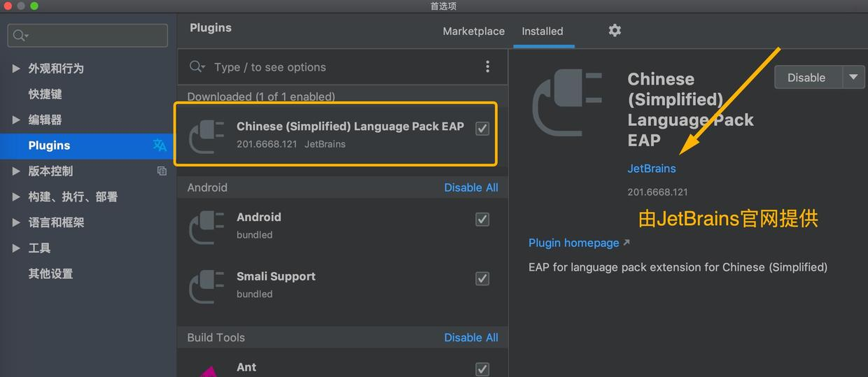Expand the 编辑器 tree node

[x=16, y=120]
